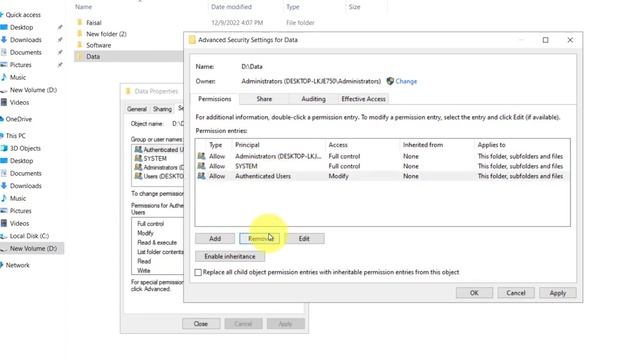
Task: Open the General tab in Data Properties
Action: [137, 109]
